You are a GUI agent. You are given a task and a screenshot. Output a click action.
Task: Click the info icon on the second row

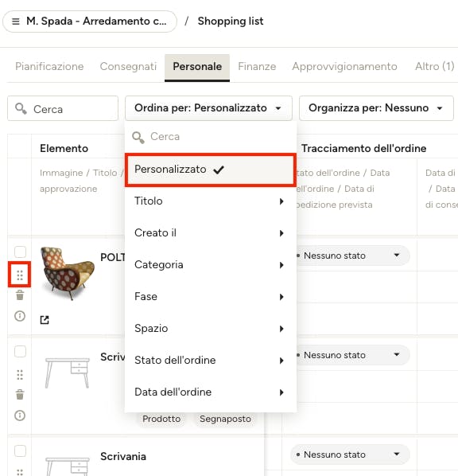[x=20, y=416]
